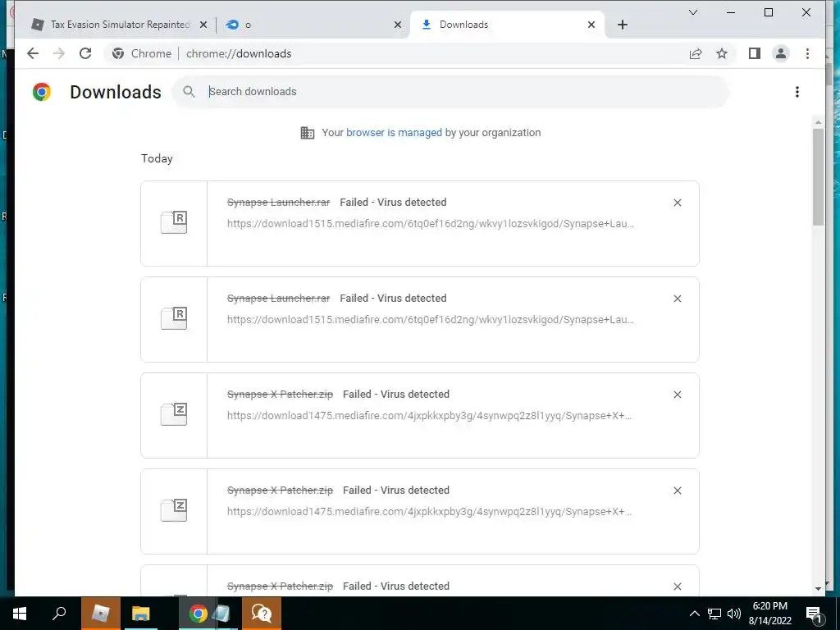The image size is (840, 630).
Task: Open the Chrome three-dot menu in the toolbar
Action: click(807, 53)
